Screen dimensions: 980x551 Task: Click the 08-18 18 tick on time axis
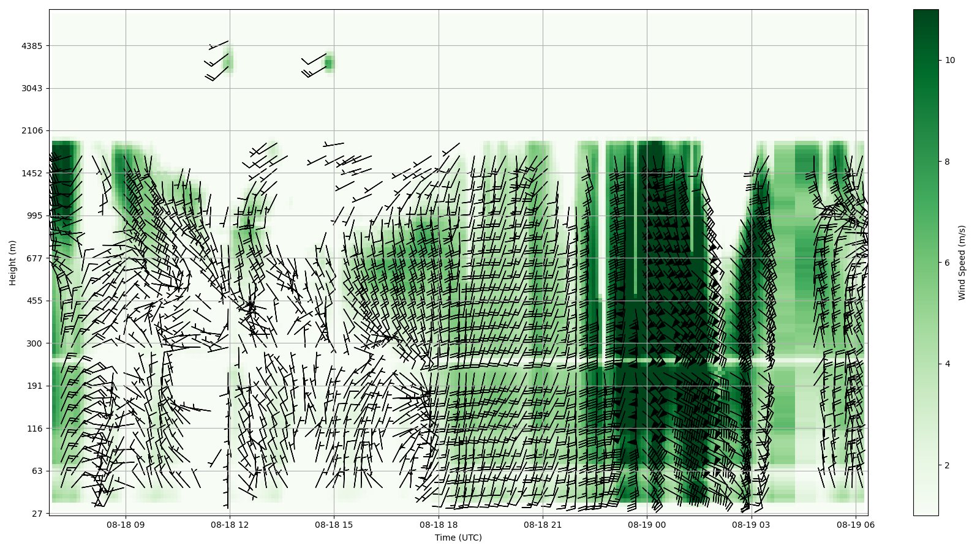coord(439,525)
